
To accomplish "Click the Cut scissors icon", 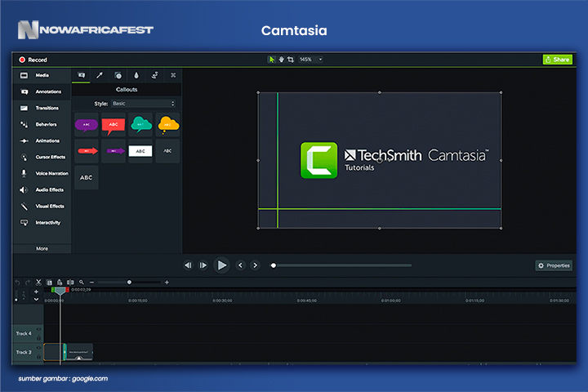I will pyautogui.click(x=38, y=282).
